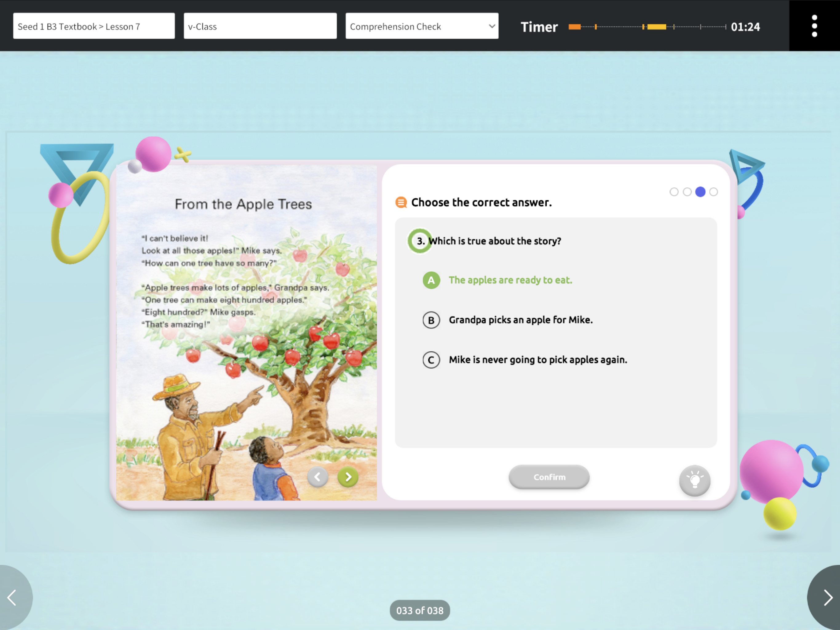Click the question number 3 circle

click(x=420, y=241)
